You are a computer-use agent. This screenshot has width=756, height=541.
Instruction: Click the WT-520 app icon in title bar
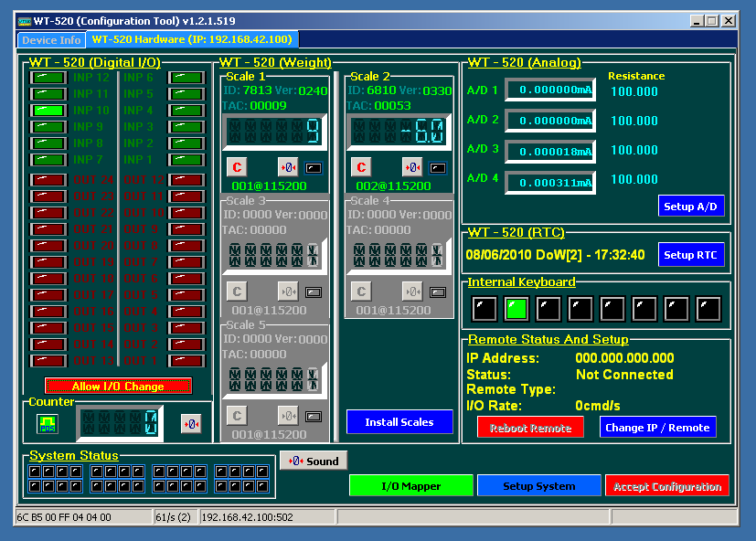(x=24, y=21)
